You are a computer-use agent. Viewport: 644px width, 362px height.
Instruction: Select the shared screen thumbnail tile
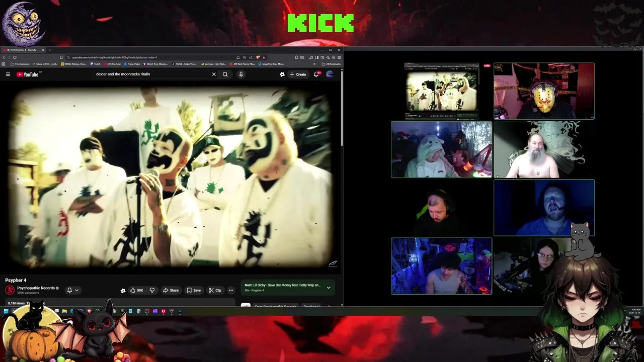441,90
